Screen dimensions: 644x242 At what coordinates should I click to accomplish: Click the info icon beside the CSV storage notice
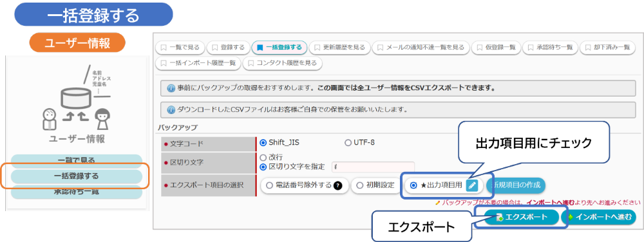(x=171, y=109)
